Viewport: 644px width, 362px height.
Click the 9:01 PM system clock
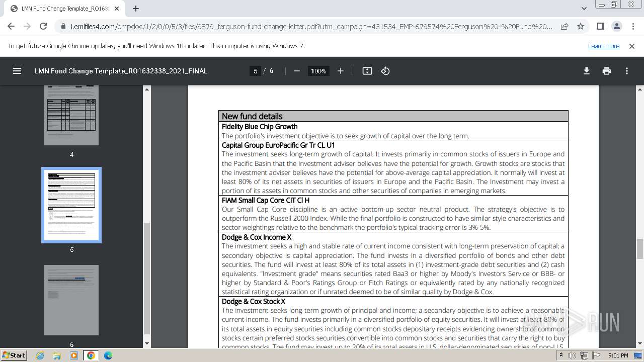(618, 355)
